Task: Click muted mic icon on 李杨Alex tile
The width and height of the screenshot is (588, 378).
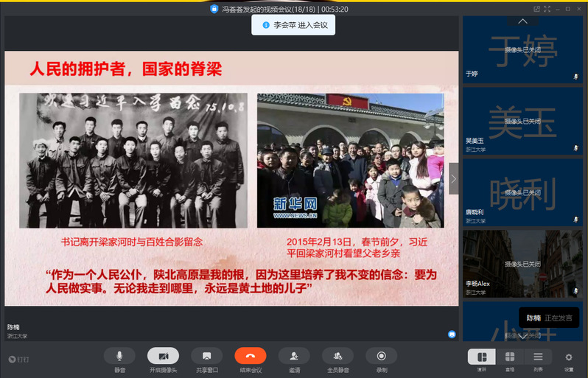Action: pyautogui.click(x=576, y=290)
